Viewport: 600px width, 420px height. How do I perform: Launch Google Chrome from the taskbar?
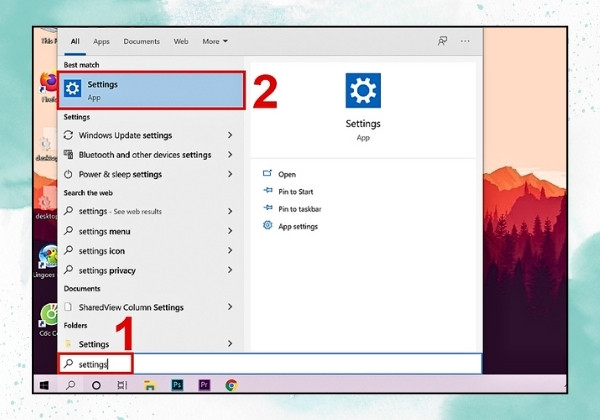pyautogui.click(x=231, y=385)
